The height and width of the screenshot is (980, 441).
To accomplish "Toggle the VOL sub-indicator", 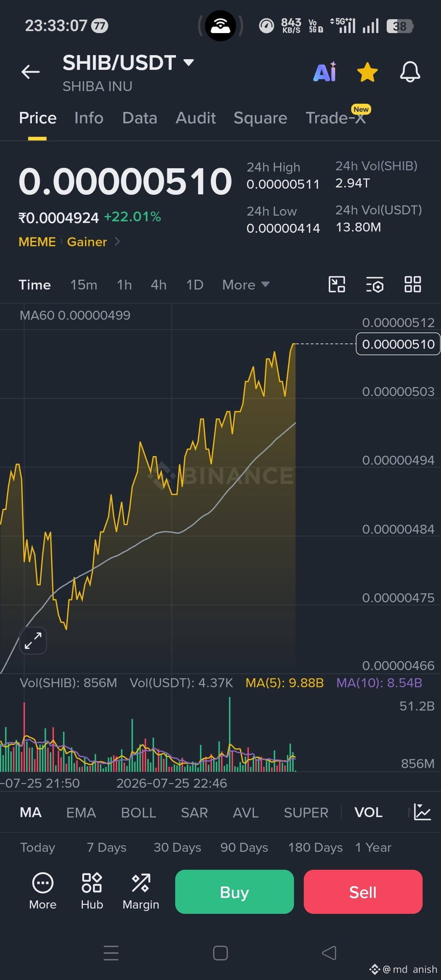I will pos(368,813).
